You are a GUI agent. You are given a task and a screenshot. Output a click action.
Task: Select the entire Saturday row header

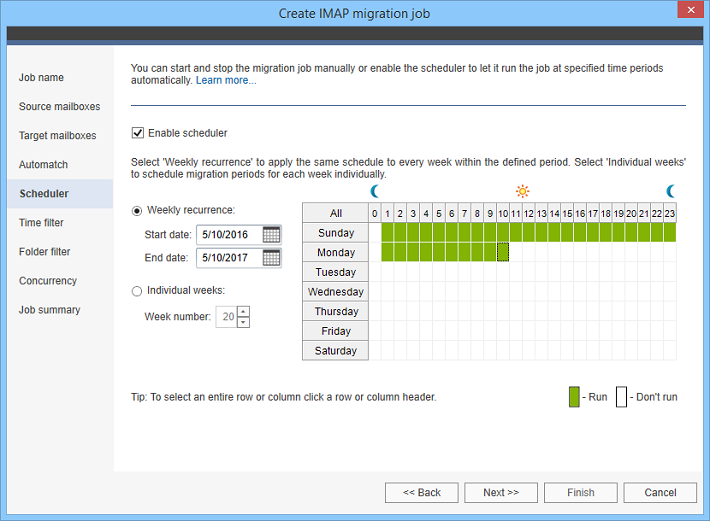pos(336,350)
